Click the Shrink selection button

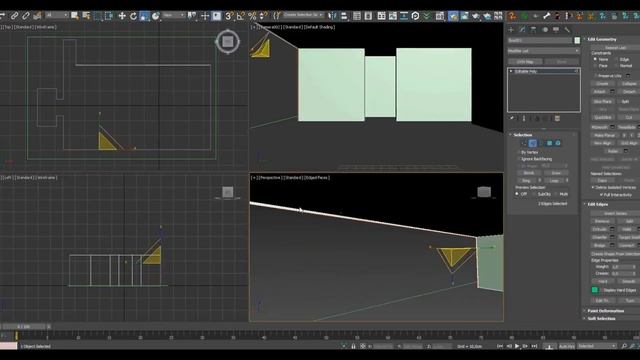point(529,173)
